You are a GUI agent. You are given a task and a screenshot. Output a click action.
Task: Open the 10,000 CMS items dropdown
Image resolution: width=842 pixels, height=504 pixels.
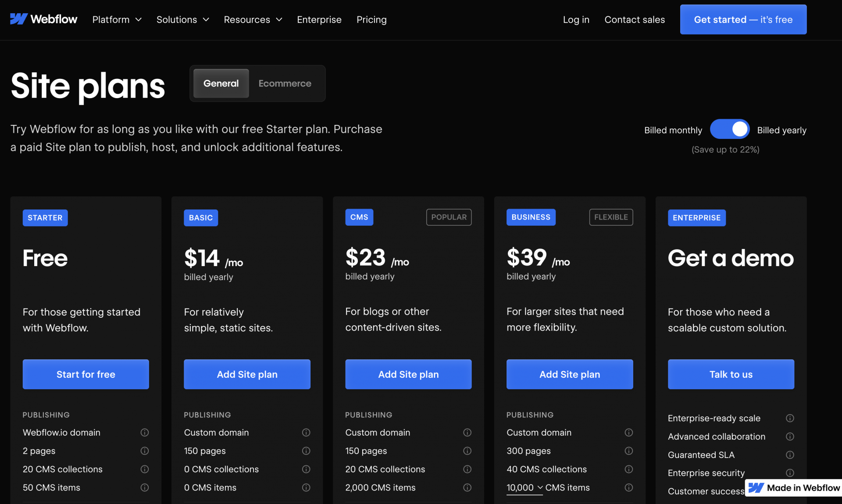[524, 488]
